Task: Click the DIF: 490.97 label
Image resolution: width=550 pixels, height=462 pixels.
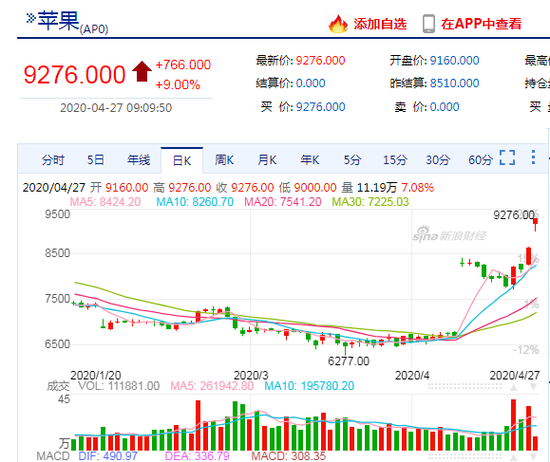Action: point(108,456)
